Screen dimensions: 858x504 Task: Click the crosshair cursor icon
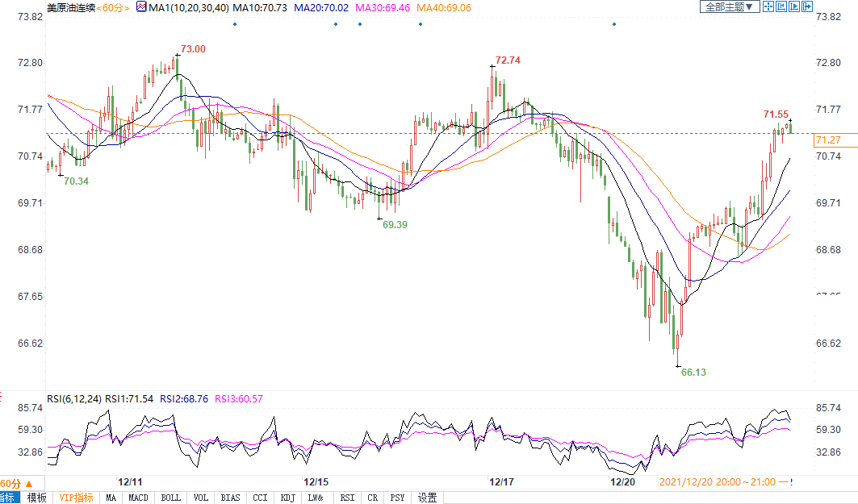(769, 7)
